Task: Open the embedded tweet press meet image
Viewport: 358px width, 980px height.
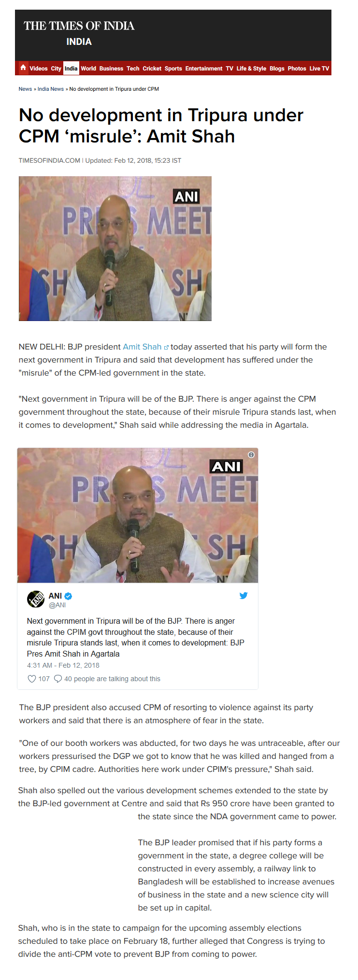Action: click(138, 515)
